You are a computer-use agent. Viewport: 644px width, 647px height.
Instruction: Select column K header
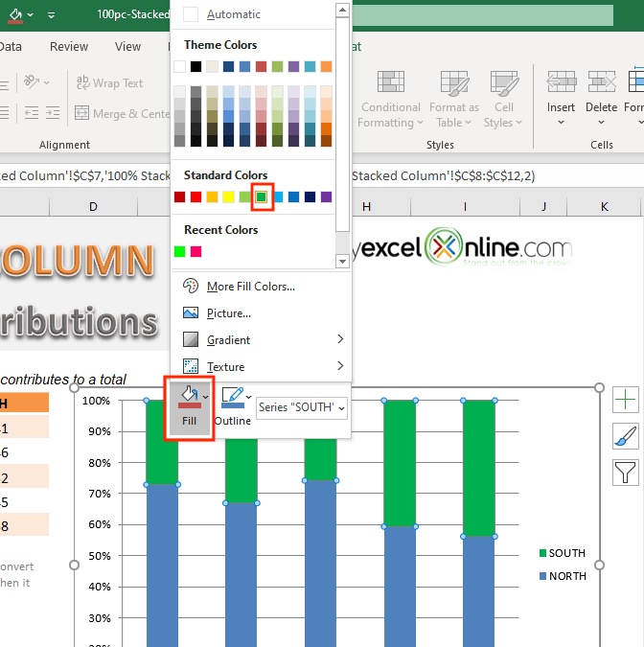click(605, 207)
